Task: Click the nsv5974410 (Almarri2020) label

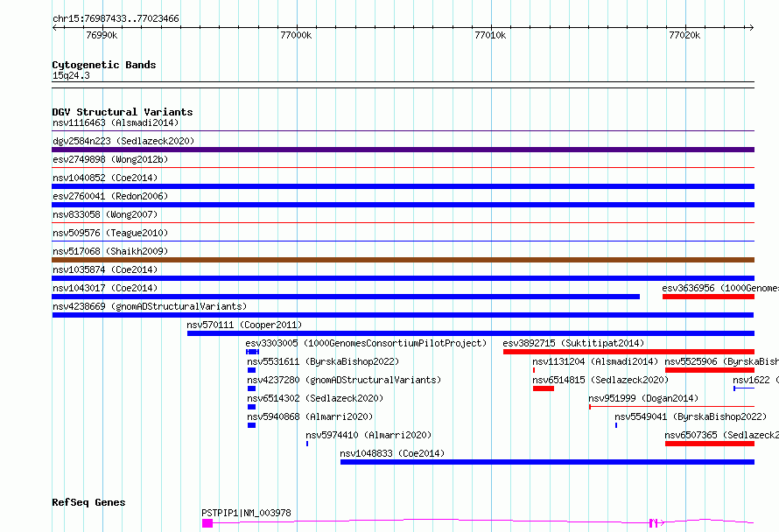Action: [368, 435]
